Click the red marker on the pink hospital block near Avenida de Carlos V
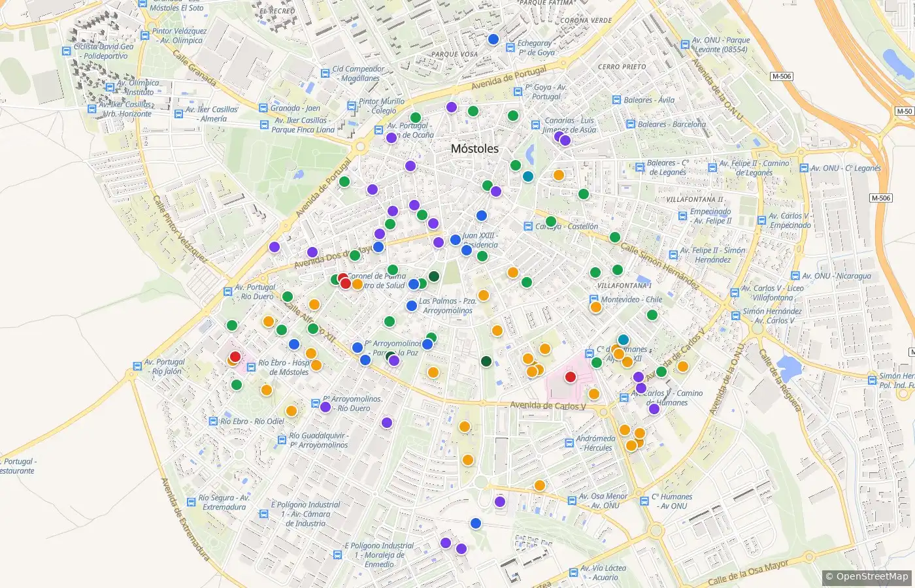 (x=571, y=377)
